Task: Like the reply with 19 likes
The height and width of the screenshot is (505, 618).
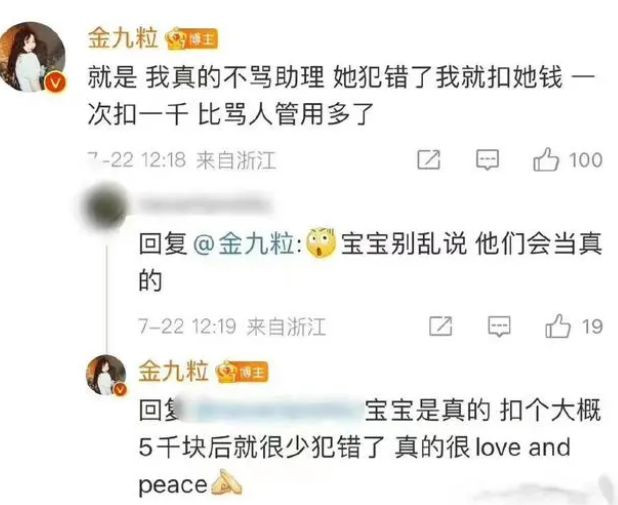Action: point(558,326)
